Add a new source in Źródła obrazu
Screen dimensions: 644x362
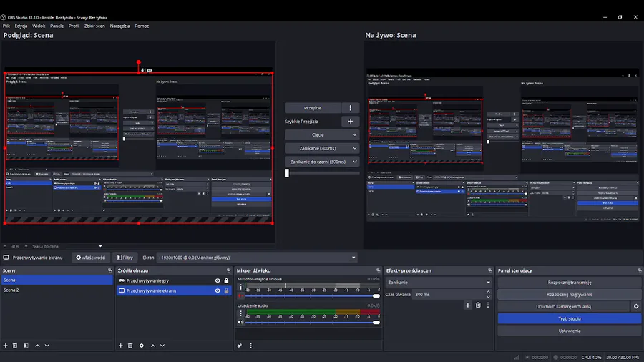click(x=121, y=346)
